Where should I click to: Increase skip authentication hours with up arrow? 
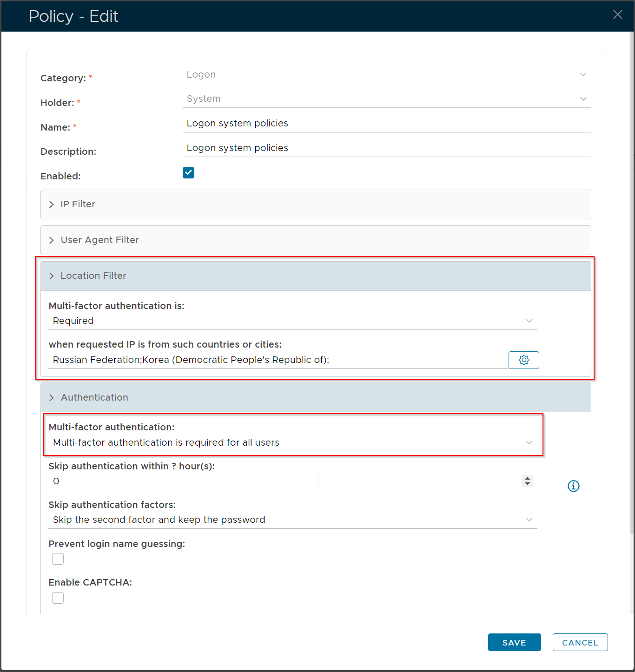pos(527,478)
